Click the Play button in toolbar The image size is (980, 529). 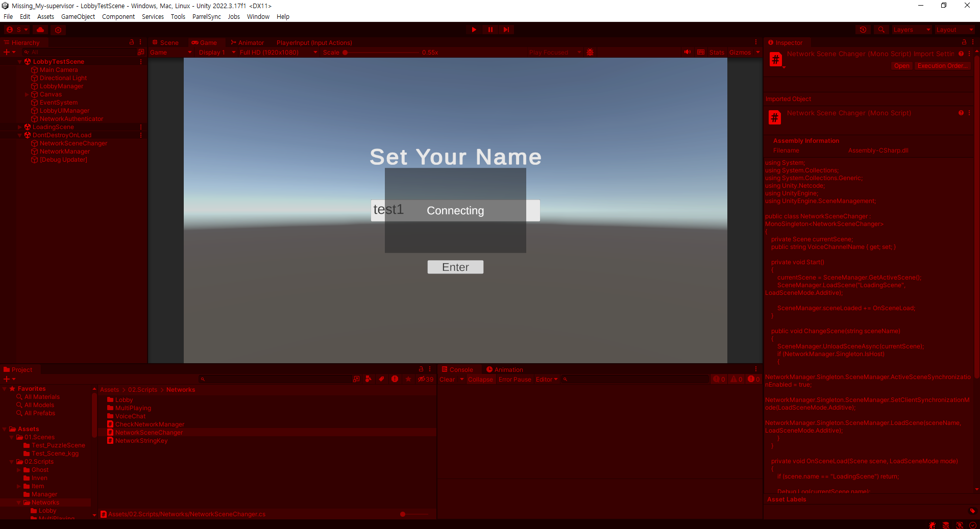tap(474, 30)
